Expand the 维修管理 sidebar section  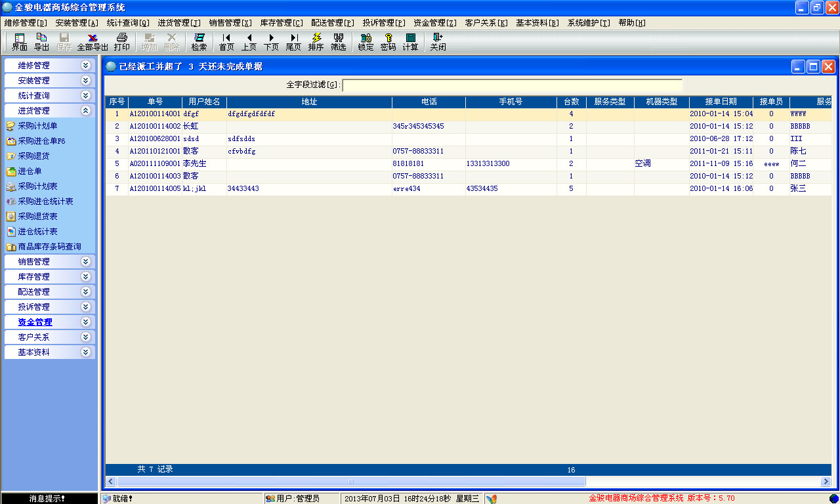(49, 66)
